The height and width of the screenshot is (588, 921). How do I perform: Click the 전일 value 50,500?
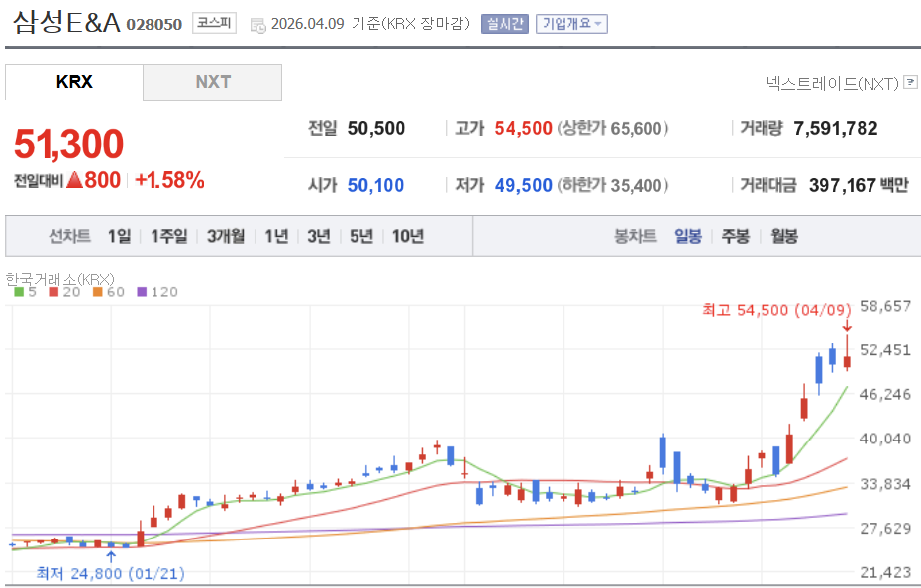(x=376, y=128)
